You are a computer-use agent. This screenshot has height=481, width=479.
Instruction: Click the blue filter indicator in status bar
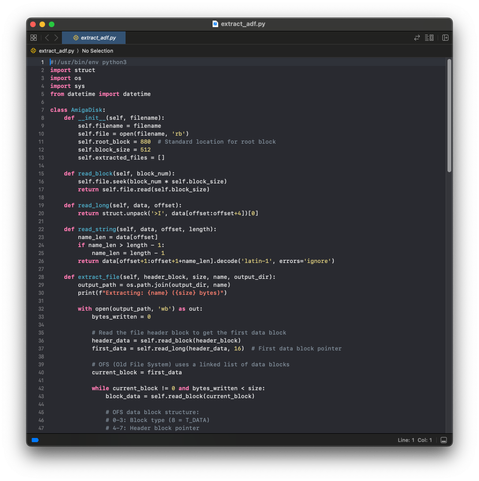[35, 440]
